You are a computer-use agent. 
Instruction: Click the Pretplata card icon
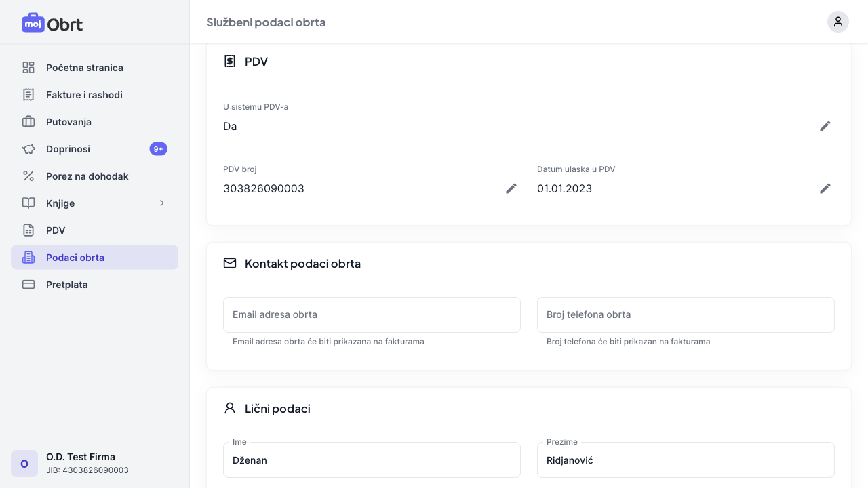[x=28, y=285]
